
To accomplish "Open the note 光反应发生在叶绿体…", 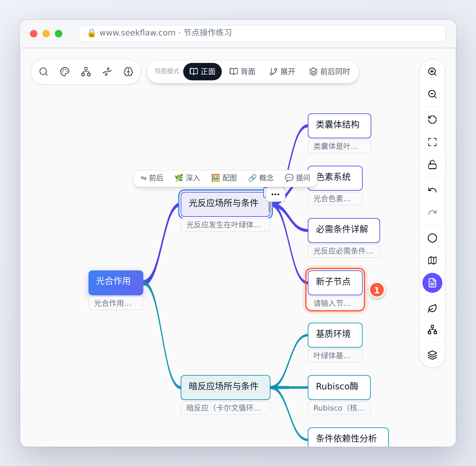I will [x=226, y=225].
